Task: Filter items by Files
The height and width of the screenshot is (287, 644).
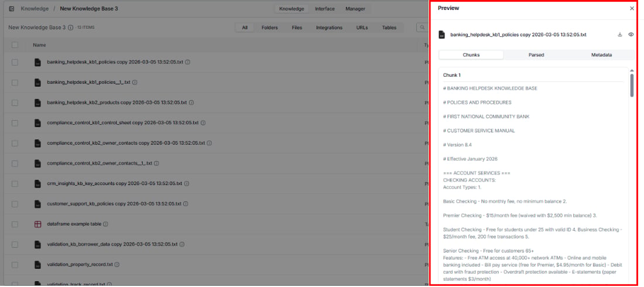Action: pos(297,28)
